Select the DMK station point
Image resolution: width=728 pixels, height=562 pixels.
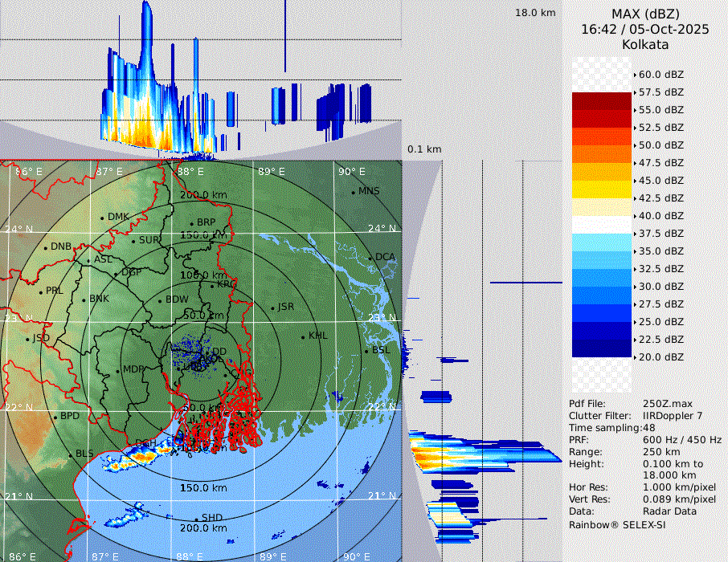click(102, 218)
